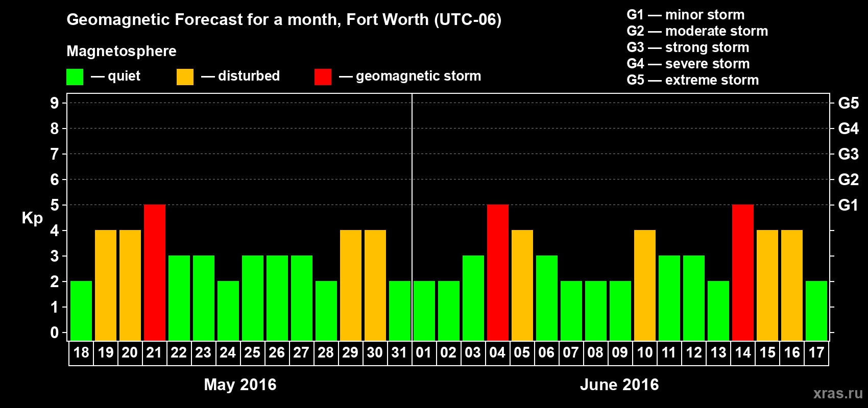
Task: Click the date cell labeled 21
Action: 155,353
